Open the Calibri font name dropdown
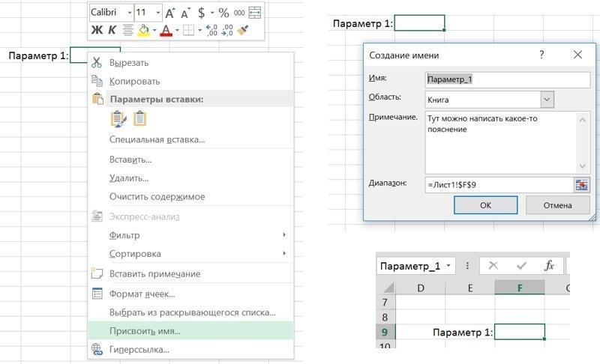This screenshot has height=364, width=600. pos(128,13)
